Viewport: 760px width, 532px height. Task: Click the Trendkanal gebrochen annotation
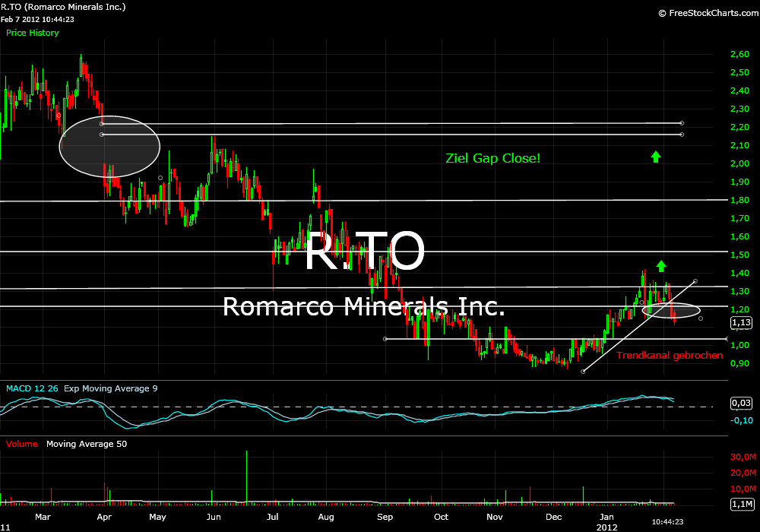click(670, 355)
